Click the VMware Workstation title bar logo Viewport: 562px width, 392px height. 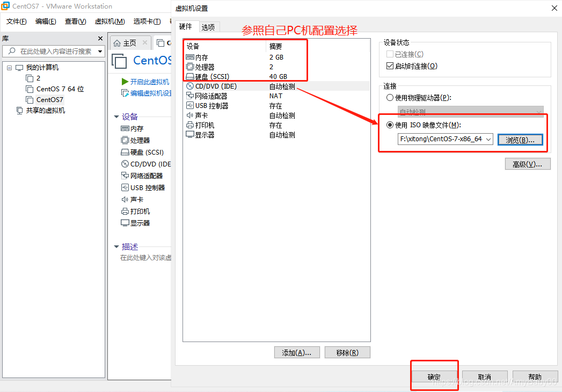coord(5,6)
